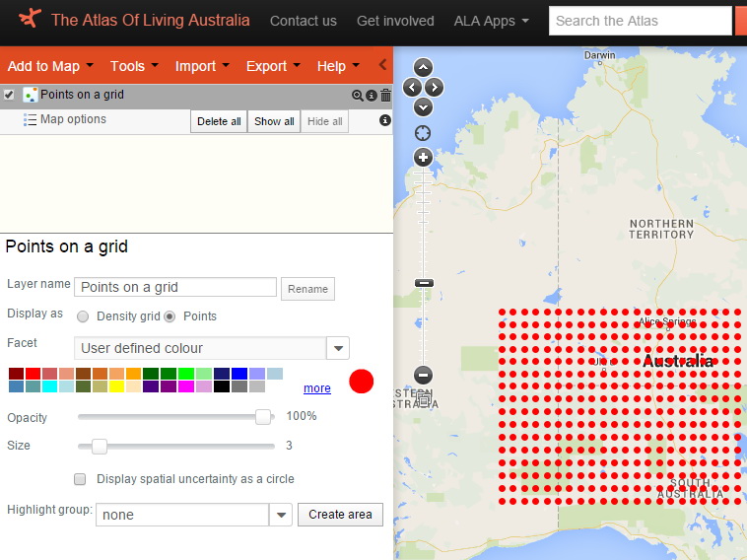Select the Density grid display option
The width and height of the screenshot is (747, 560).
click(83, 316)
